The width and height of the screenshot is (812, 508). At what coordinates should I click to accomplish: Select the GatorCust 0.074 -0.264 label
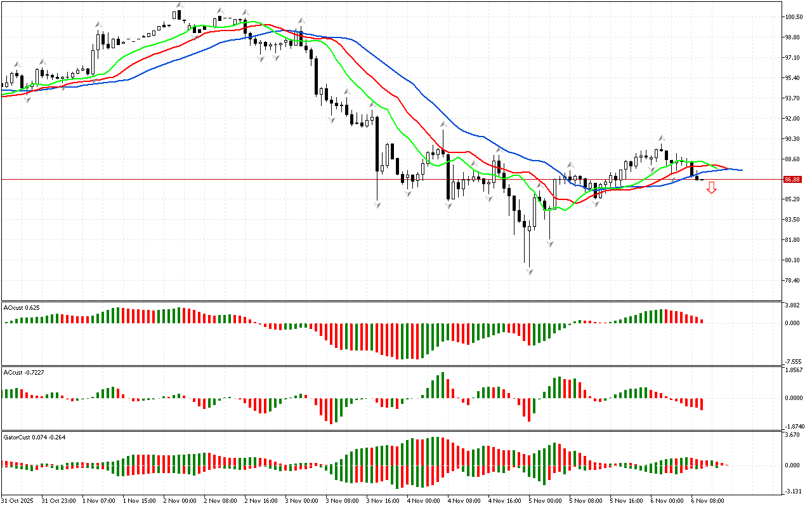[x=34, y=437]
